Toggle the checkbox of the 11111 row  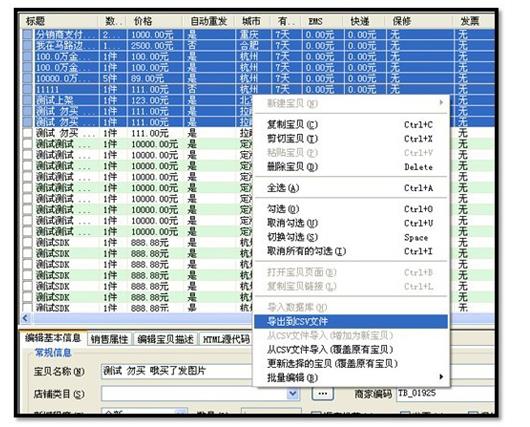click(27, 89)
